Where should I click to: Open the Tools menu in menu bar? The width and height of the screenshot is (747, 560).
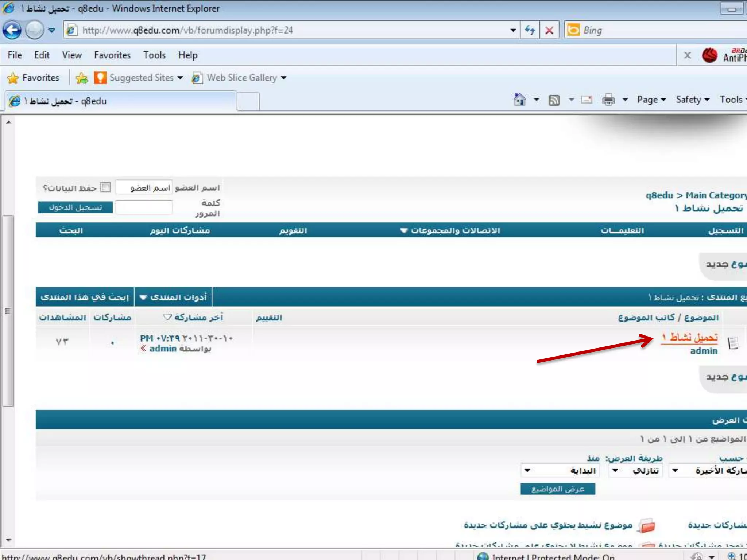(154, 55)
